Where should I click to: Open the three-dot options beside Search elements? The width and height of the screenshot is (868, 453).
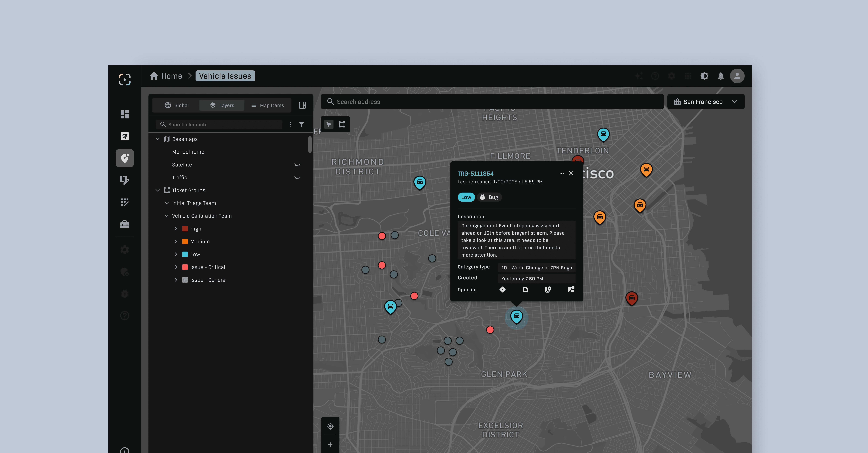click(x=290, y=125)
